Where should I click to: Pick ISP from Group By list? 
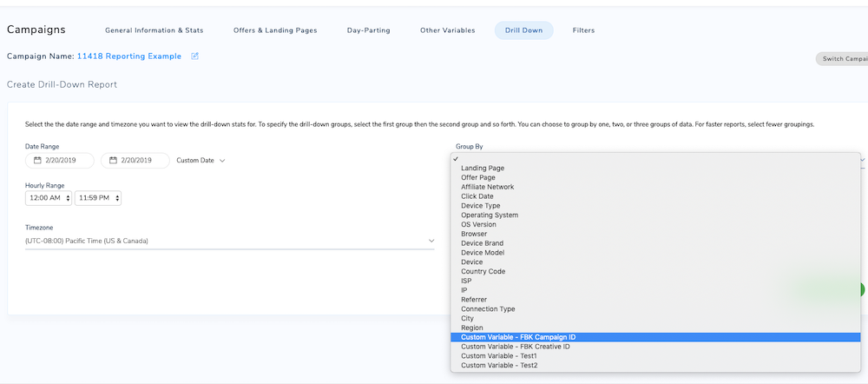point(655,281)
